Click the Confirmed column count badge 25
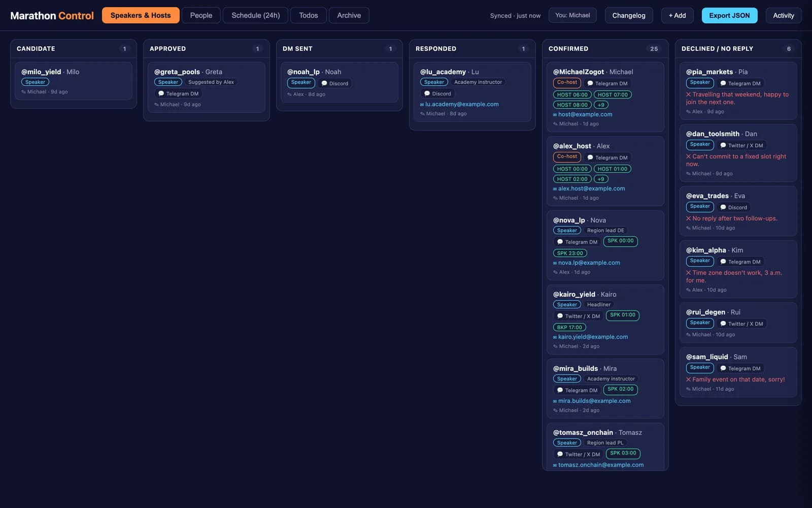Image resolution: width=812 pixels, height=508 pixels. (654, 49)
